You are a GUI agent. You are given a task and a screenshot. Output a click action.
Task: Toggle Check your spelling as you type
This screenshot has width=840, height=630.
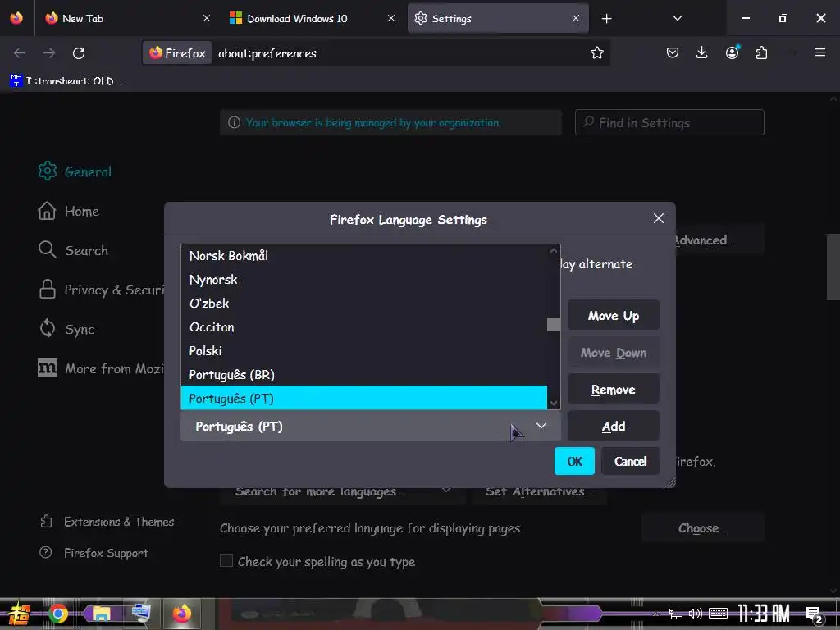click(226, 561)
